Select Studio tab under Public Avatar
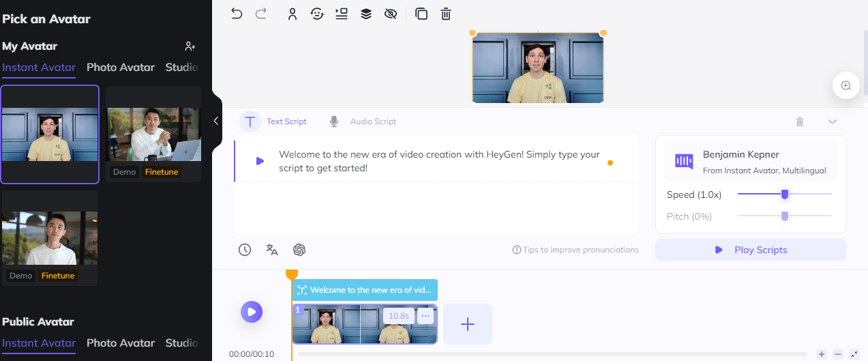Image resolution: width=868 pixels, height=361 pixels. (182, 343)
